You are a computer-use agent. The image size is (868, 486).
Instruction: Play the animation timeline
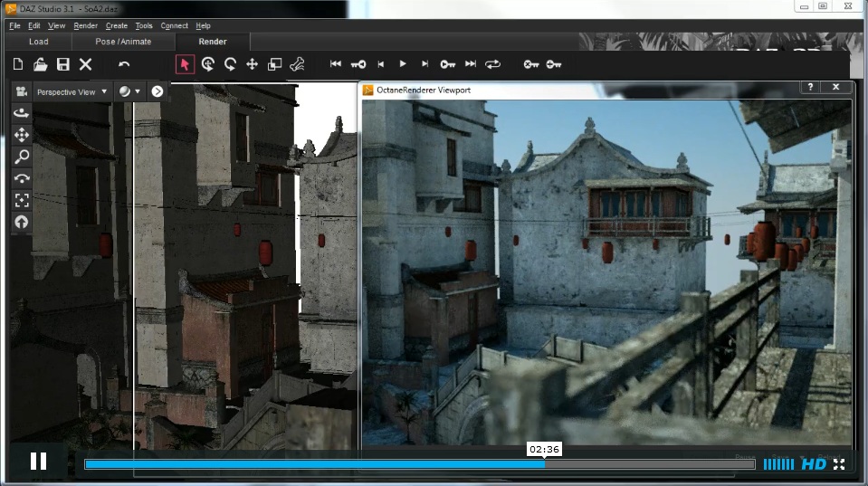[403, 64]
